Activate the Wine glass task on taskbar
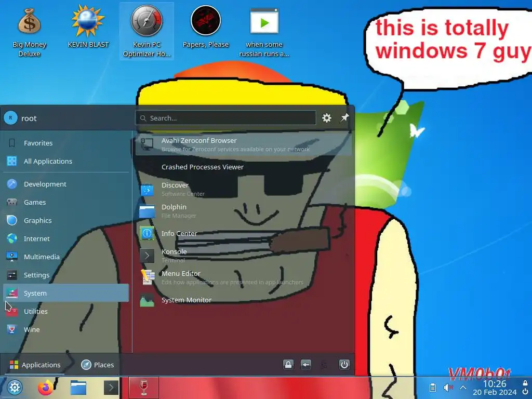 [x=143, y=388]
